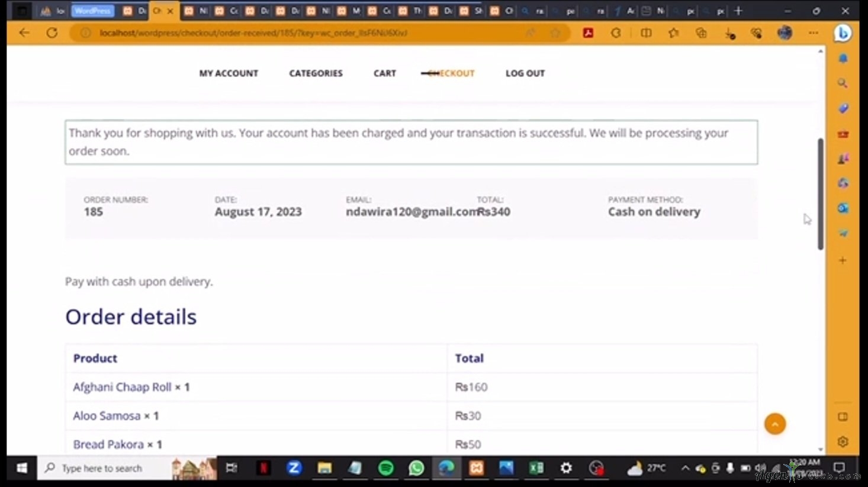Image resolution: width=868 pixels, height=487 pixels.
Task: Click the Type here to search box
Action: point(127,468)
